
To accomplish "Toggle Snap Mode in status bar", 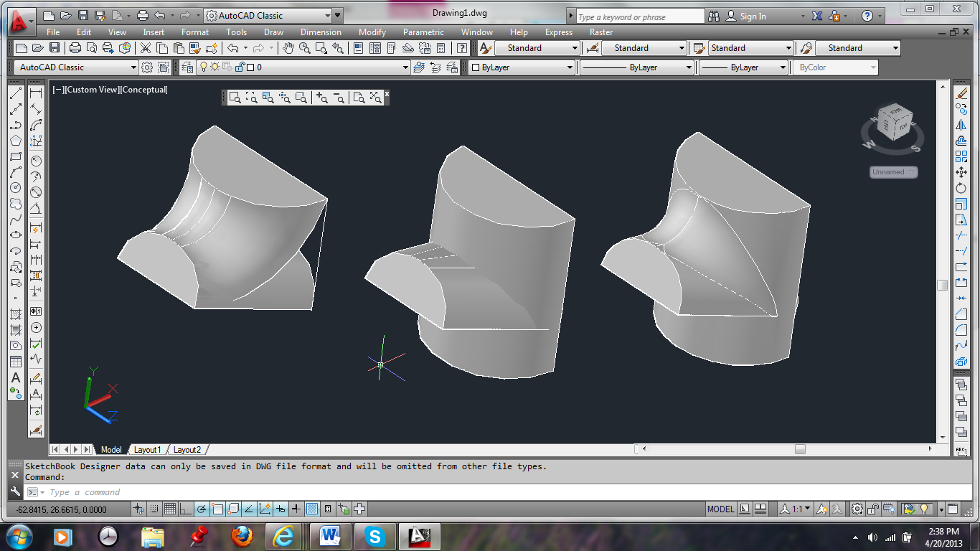I will coord(154,509).
